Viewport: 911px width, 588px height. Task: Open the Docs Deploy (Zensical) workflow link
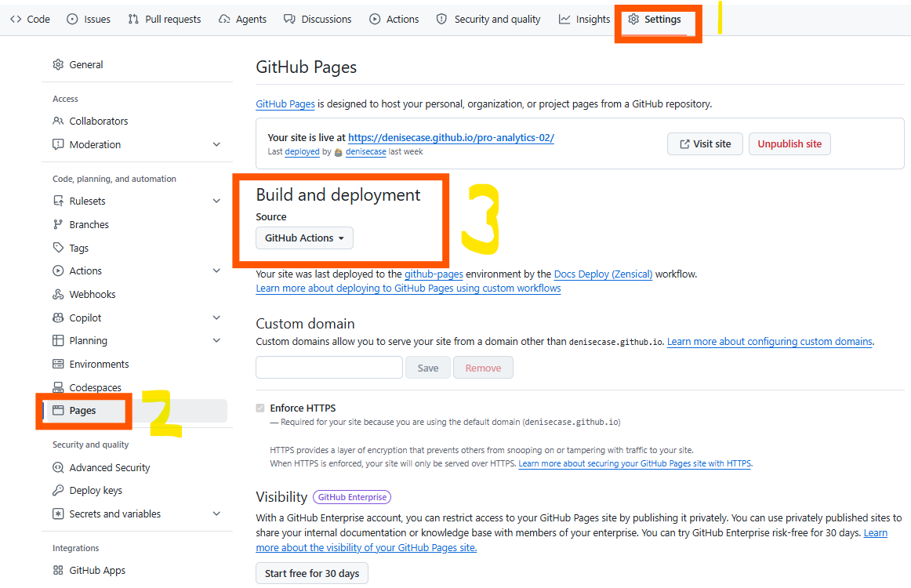click(603, 274)
